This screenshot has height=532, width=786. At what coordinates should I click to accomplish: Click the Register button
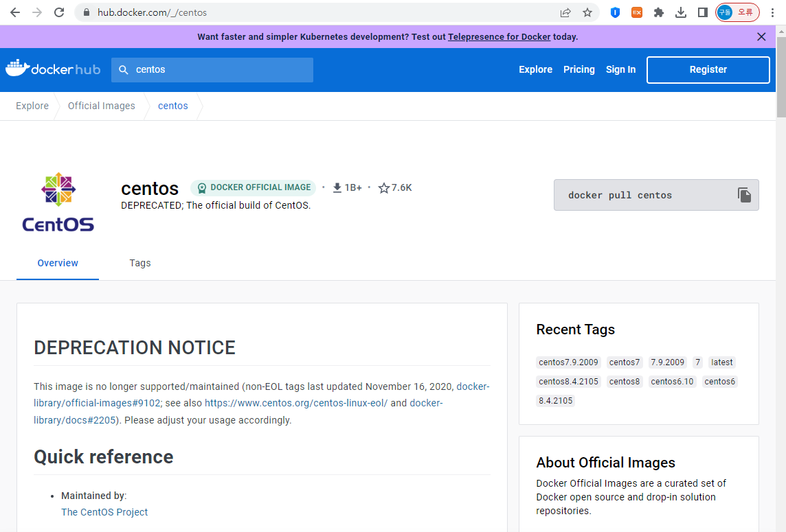708,69
